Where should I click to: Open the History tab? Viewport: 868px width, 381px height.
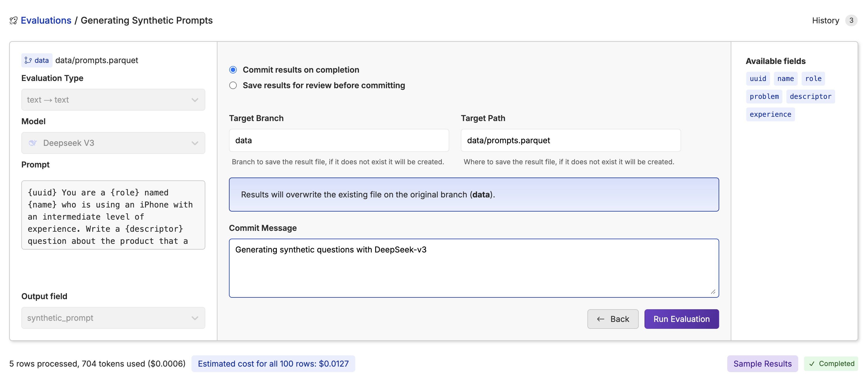(825, 20)
